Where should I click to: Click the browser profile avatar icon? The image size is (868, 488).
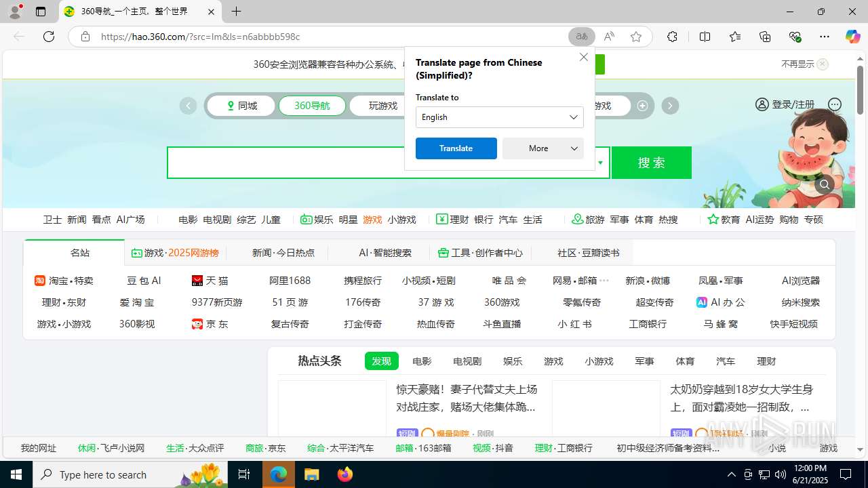15,12
